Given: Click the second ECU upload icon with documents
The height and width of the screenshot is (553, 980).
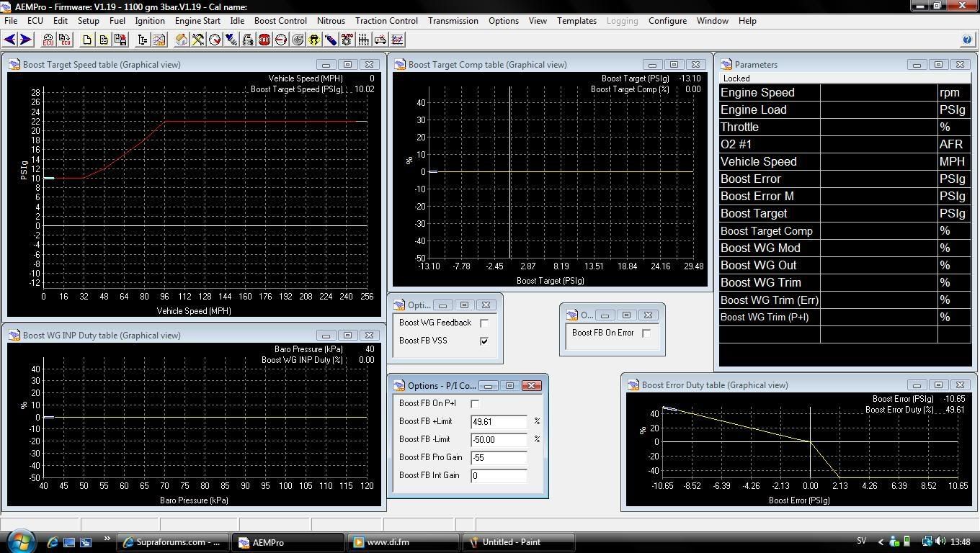Looking at the screenshot, I should (65, 40).
